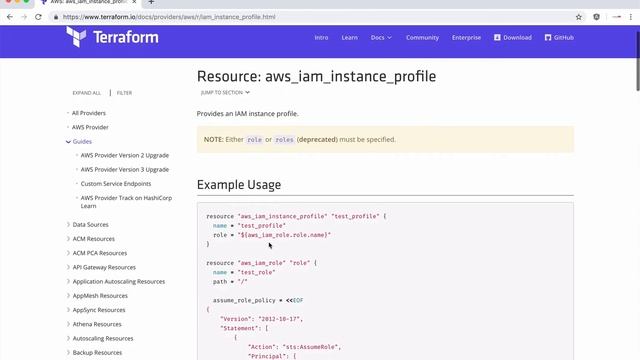Open the Docs dropdown menu

coord(381,38)
